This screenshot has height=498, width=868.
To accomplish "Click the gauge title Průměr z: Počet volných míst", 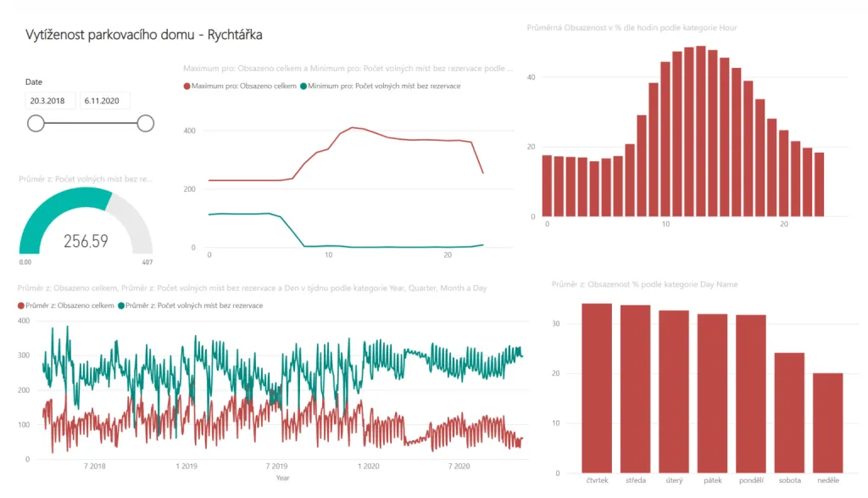I will pos(86,179).
